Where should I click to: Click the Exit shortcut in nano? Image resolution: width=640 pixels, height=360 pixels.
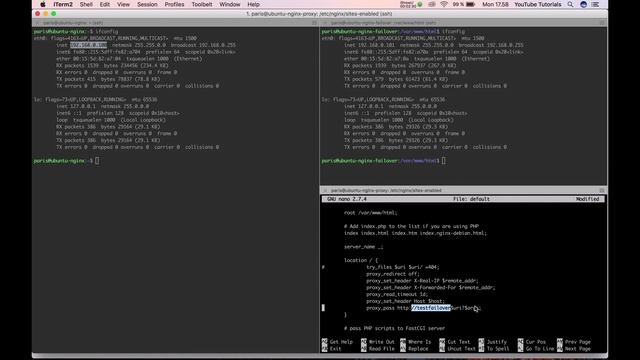[331, 349]
